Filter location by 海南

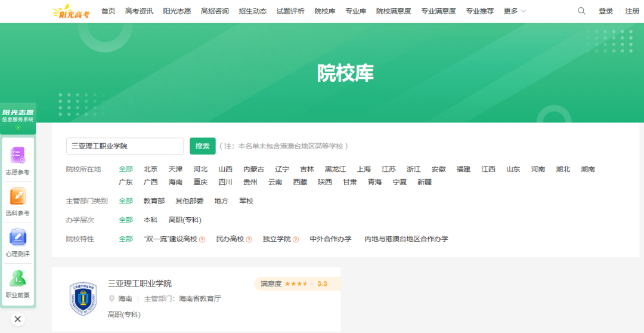[x=175, y=182]
